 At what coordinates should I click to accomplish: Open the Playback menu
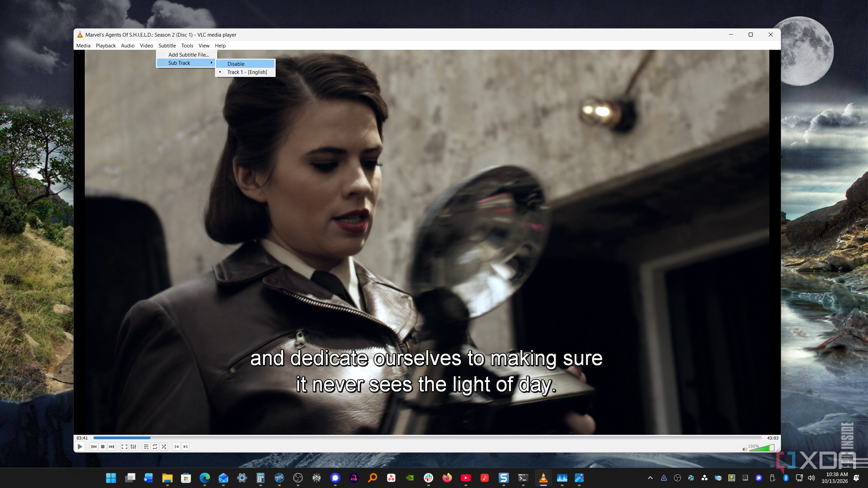tap(106, 45)
